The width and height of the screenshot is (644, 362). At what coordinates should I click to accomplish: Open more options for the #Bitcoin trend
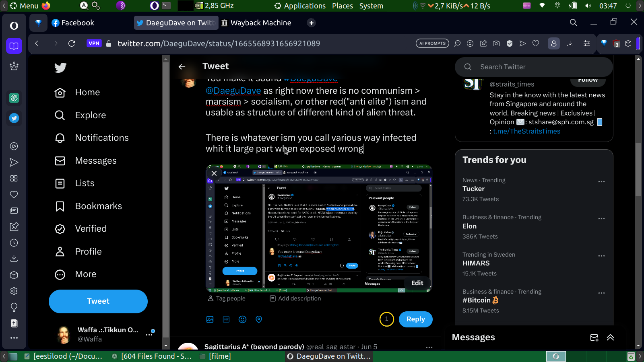click(x=601, y=293)
